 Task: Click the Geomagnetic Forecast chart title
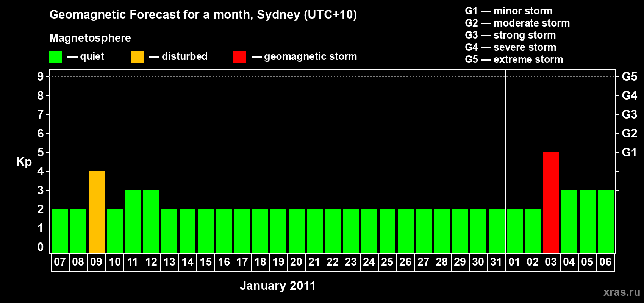(203, 15)
